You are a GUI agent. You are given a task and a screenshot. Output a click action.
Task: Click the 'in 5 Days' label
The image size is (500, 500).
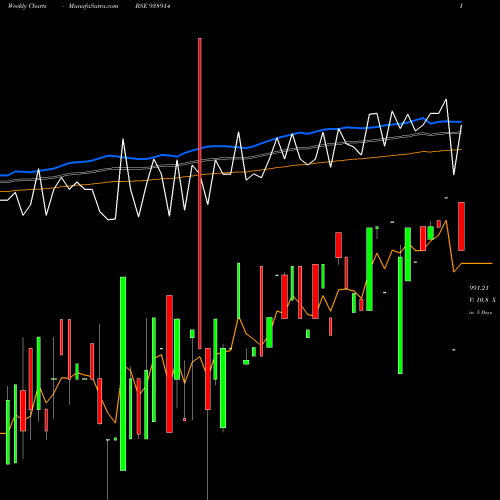(481, 313)
